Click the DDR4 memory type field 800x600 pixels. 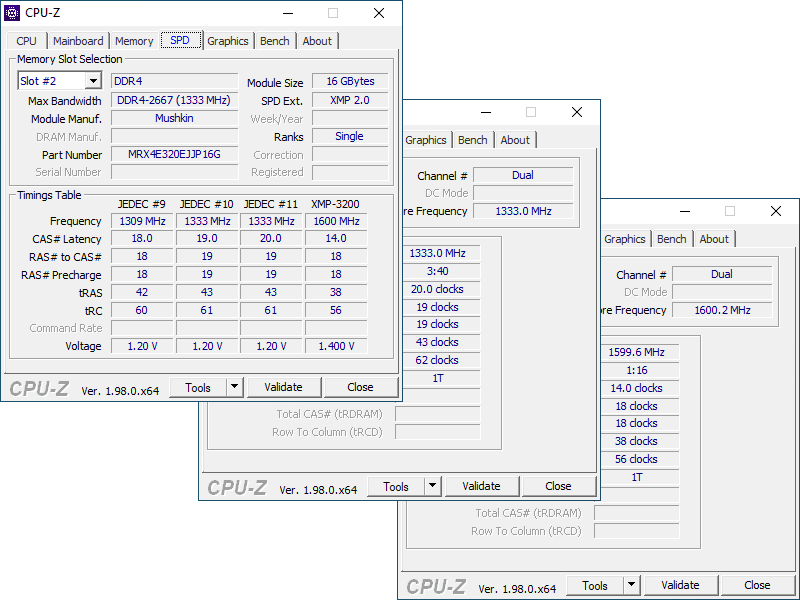(174, 81)
